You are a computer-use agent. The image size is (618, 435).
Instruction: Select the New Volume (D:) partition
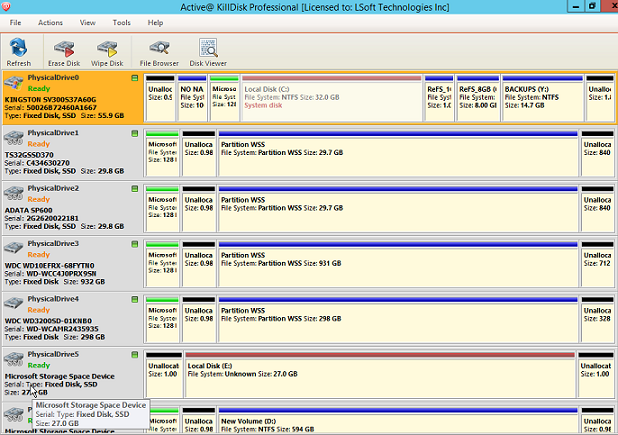(x=398, y=421)
